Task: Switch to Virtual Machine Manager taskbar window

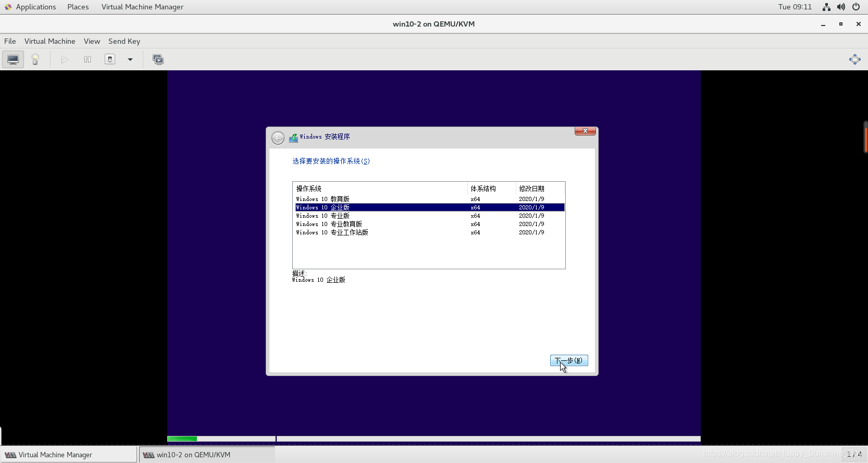Action: (x=68, y=455)
